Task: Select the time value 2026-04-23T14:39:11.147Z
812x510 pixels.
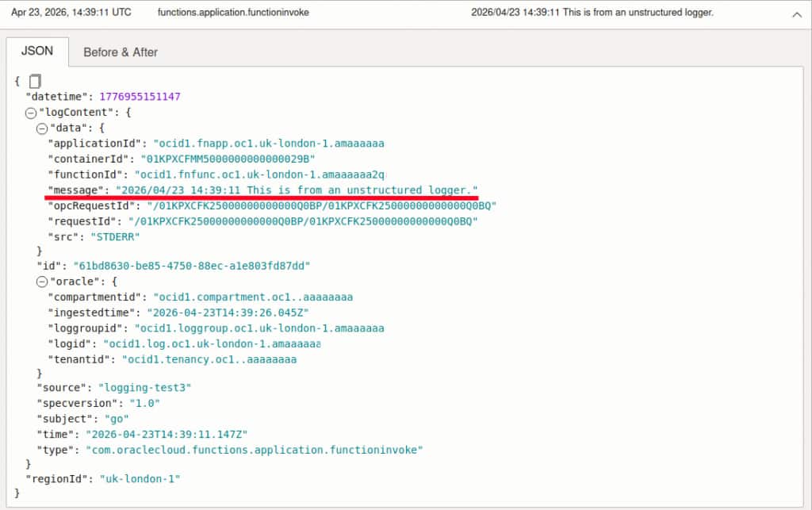Action: pyautogui.click(x=167, y=434)
